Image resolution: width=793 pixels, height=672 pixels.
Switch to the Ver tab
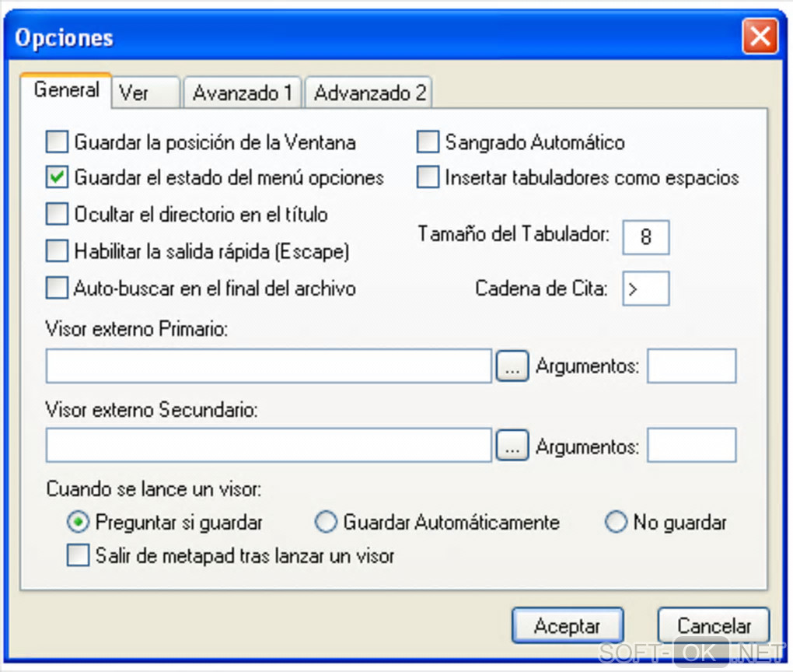pos(145,93)
